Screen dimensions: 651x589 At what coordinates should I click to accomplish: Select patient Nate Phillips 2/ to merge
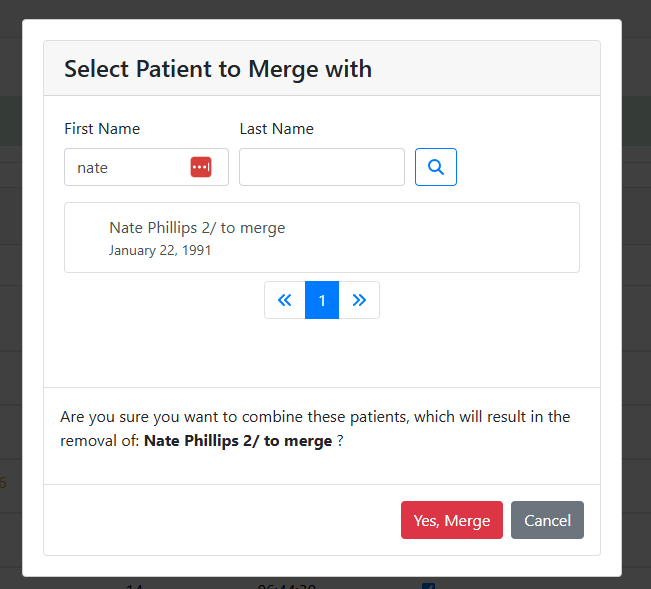tap(197, 228)
